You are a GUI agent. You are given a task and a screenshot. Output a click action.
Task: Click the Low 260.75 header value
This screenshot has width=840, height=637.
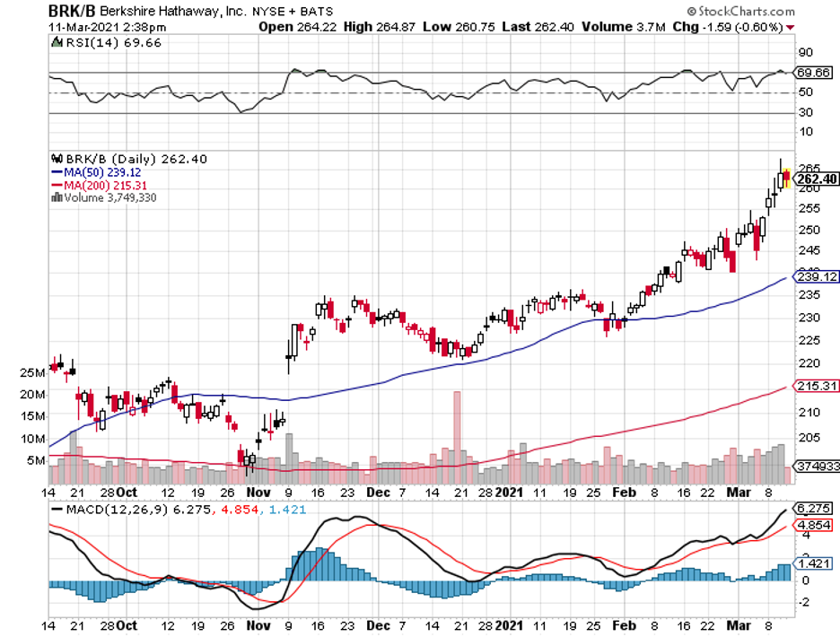click(459, 27)
